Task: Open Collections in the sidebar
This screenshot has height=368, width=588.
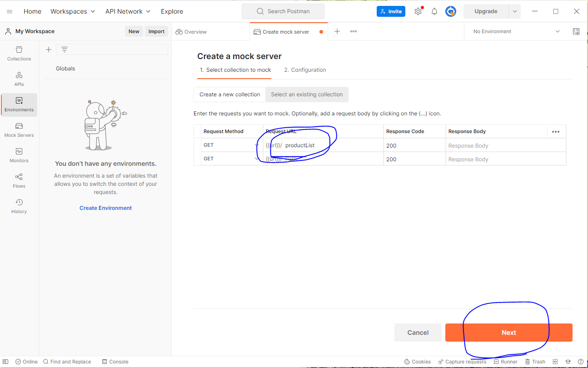Action: point(19,54)
